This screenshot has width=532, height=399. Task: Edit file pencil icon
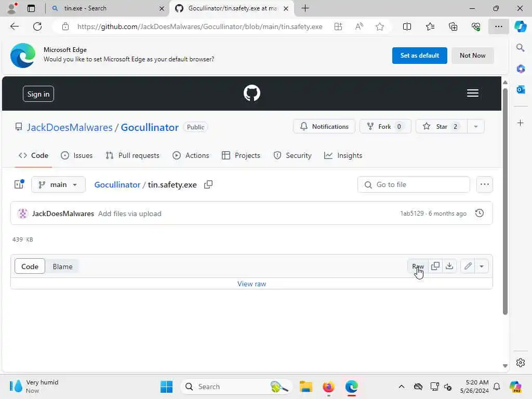(x=468, y=266)
